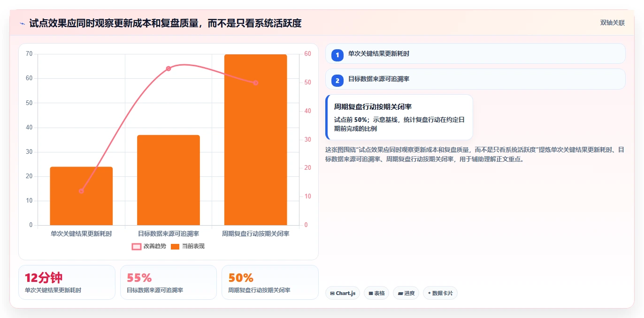Image resolution: width=644 pixels, height=318 pixels.
Task: Click x-axis label 单次关键结果更新耗时
Action: 81,233
